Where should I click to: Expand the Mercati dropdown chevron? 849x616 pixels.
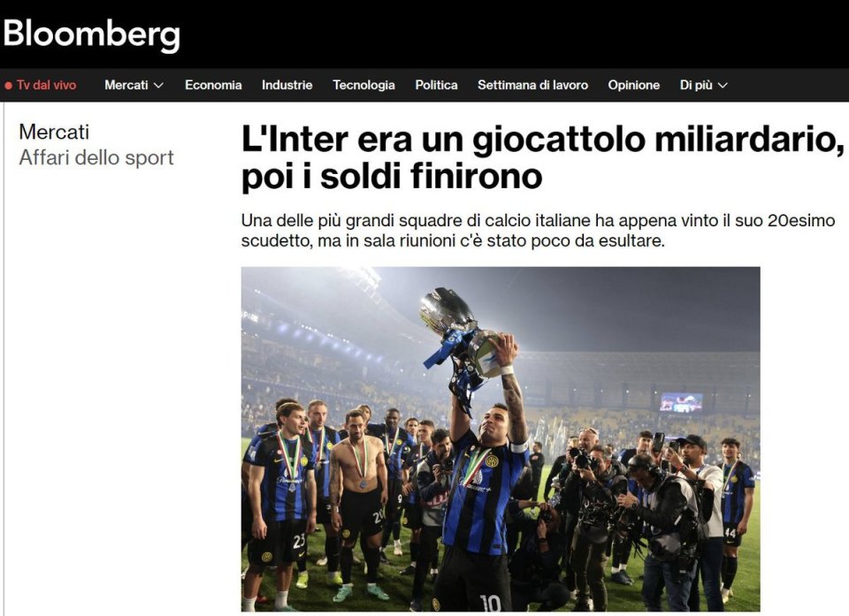(x=158, y=86)
